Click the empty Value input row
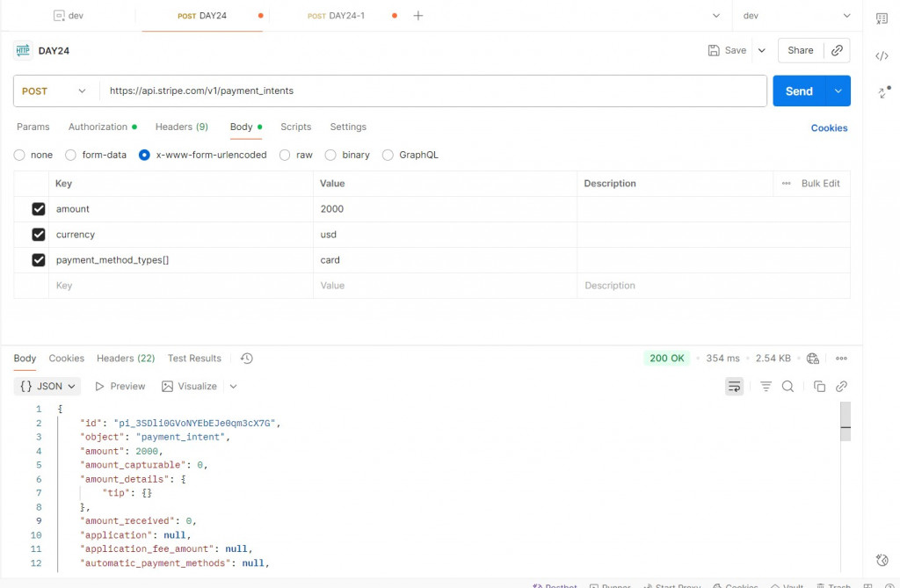 coord(445,286)
